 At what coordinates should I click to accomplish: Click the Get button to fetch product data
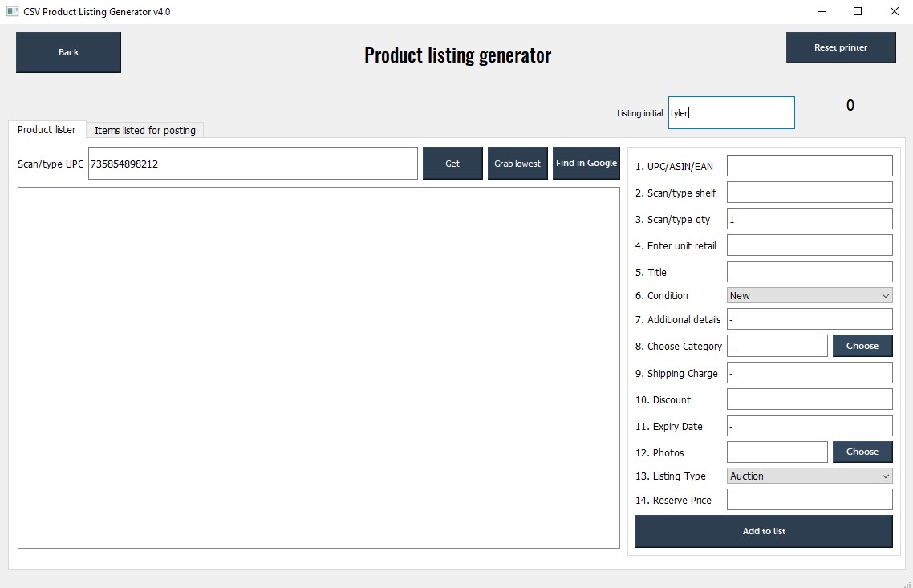[x=452, y=163]
